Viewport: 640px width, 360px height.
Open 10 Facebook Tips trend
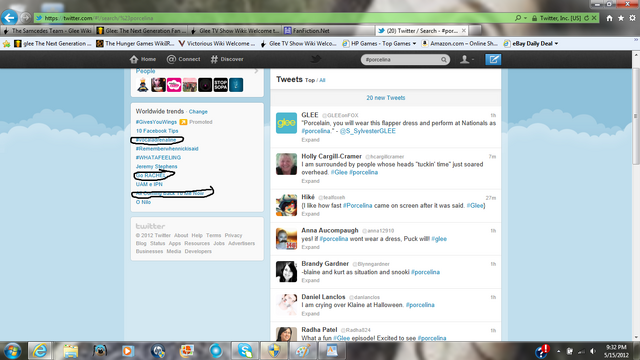(157, 131)
